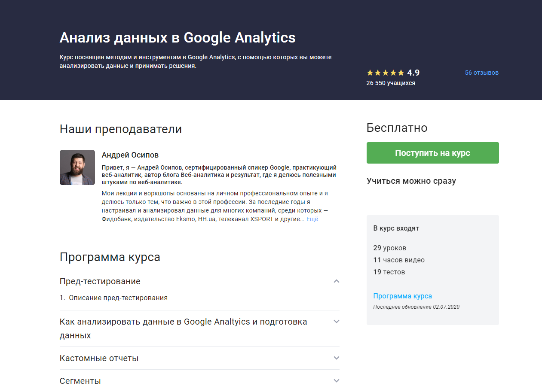Select the Кастомные отчеты section title
Screen dimensions: 542x392
99,358
